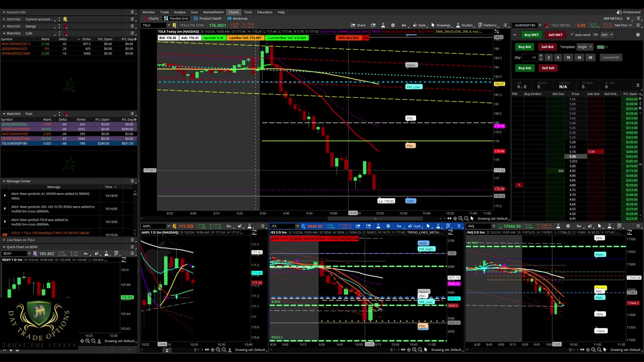
Task: Open TSLA chart symbol dropdown arrow
Action: point(169,25)
